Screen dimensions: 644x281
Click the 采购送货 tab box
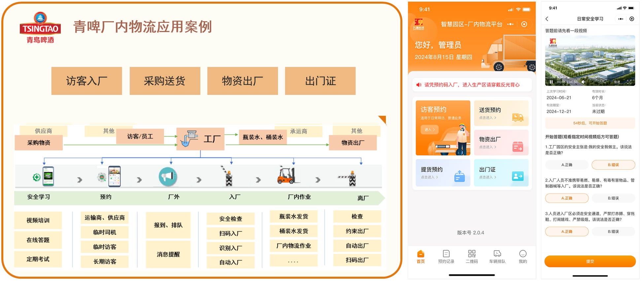(165, 81)
